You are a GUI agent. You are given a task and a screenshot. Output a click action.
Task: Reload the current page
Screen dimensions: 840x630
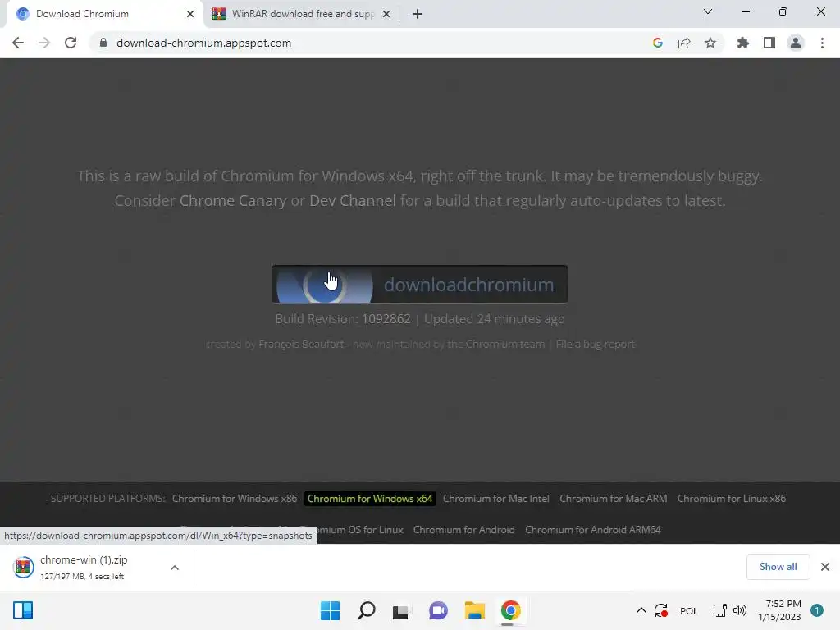pos(71,43)
